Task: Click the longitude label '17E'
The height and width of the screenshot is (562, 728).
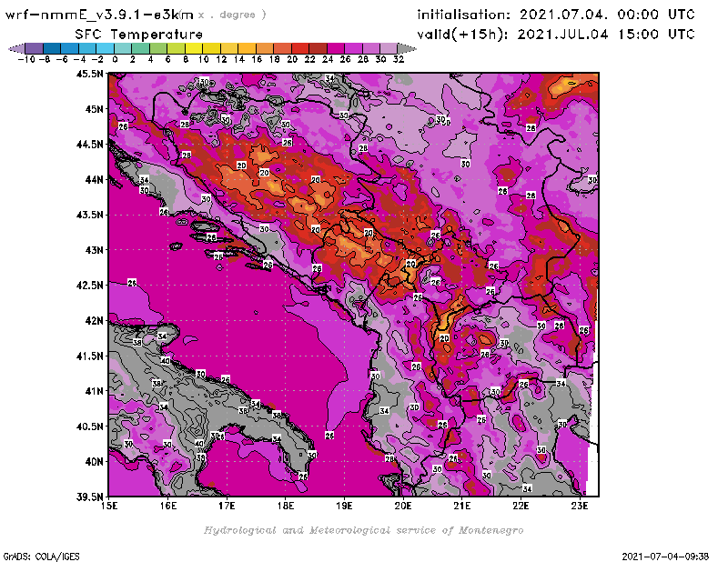Action: point(227,506)
